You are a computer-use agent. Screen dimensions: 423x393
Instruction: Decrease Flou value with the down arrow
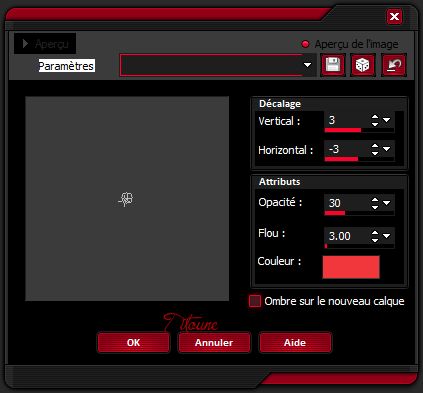(x=375, y=240)
